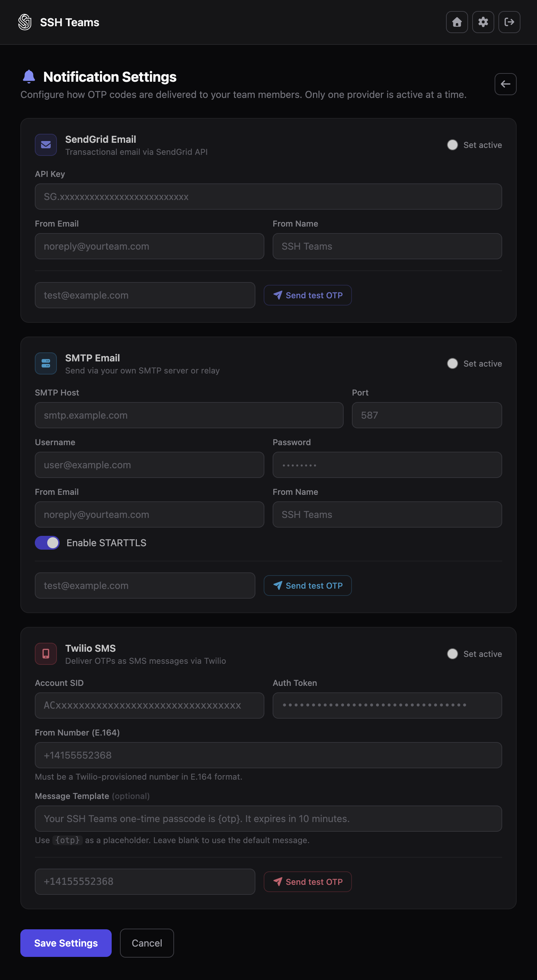Click the Notification Settings heading
This screenshot has height=980, width=537.
pyautogui.click(x=110, y=77)
